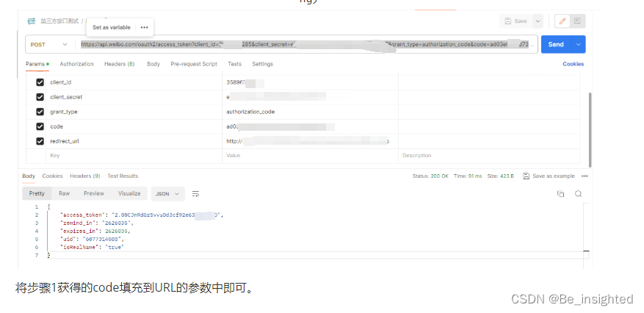Switch to the Params tab
The image size is (644, 313).
click(37, 64)
